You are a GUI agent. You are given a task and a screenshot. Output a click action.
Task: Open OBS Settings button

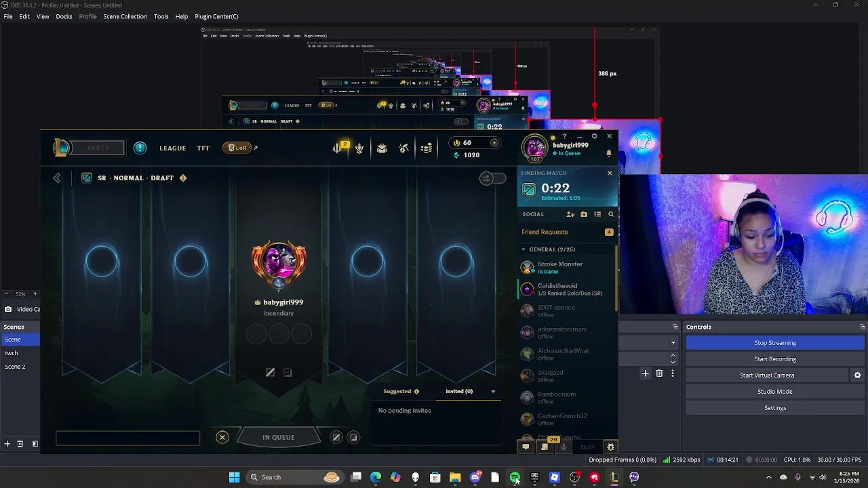coord(775,408)
